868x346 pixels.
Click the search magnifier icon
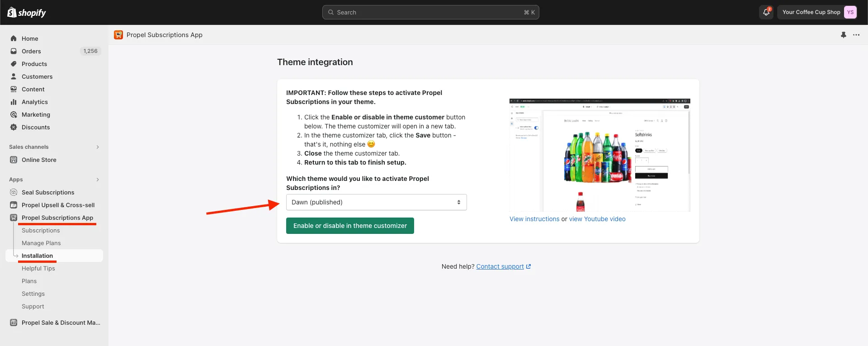(331, 12)
